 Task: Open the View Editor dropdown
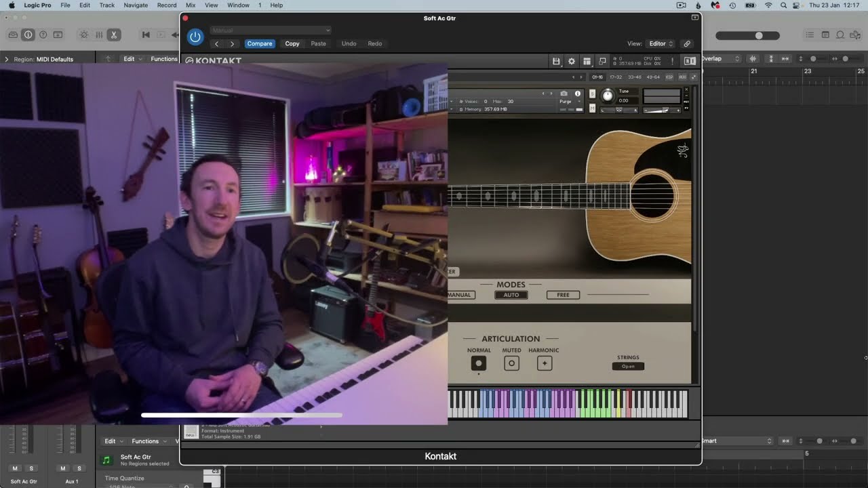point(660,43)
